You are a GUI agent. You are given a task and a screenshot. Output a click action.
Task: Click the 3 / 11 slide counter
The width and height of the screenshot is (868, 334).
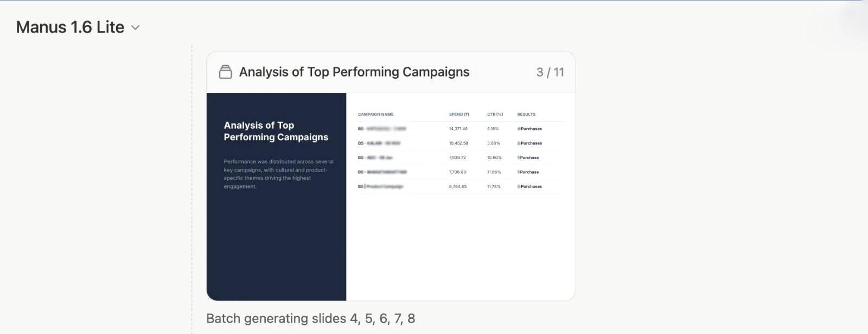tap(550, 71)
